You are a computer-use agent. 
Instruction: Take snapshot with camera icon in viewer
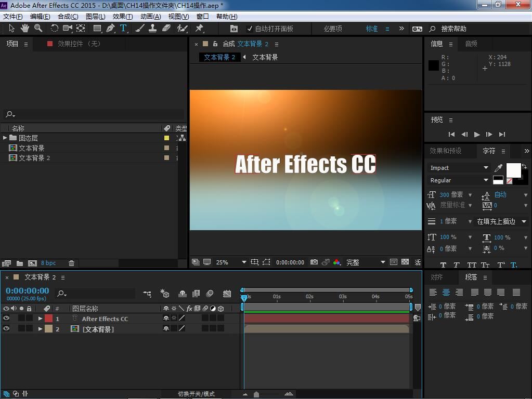coord(314,262)
